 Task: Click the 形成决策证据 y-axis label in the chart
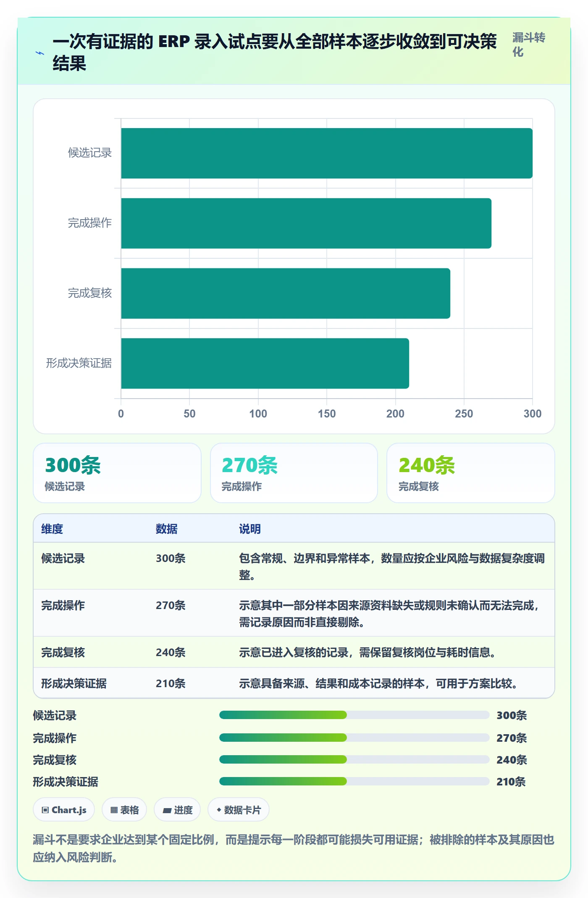(79, 363)
